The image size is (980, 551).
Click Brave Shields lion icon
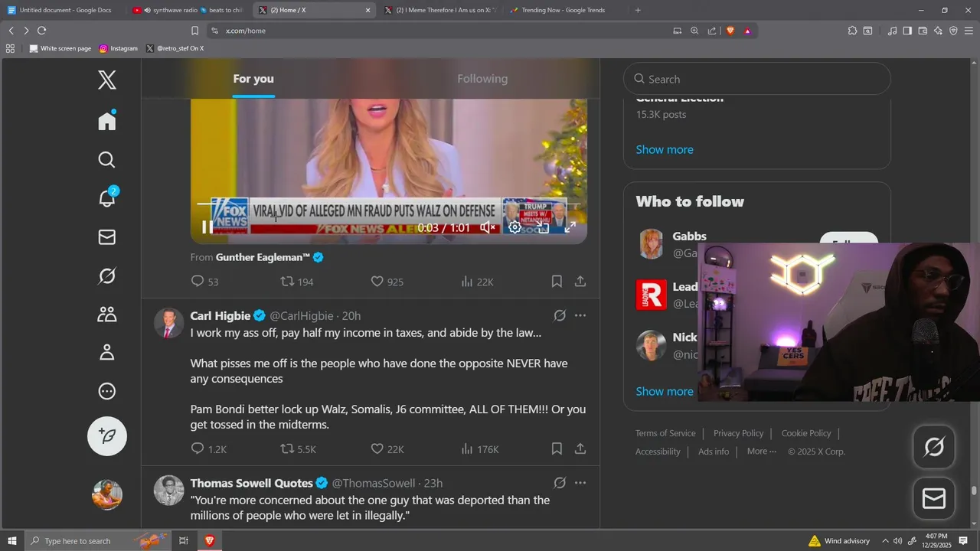[730, 31]
